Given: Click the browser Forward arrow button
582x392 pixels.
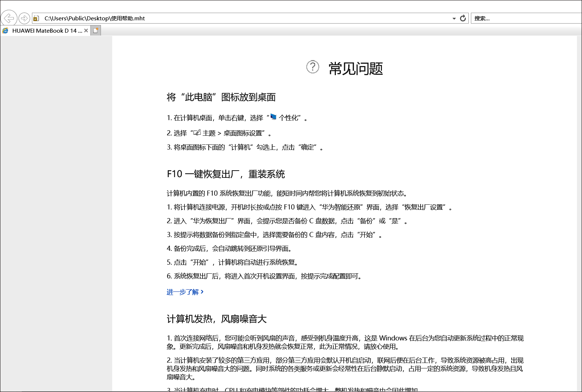Looking at the screenshot, I should point(24,18).
